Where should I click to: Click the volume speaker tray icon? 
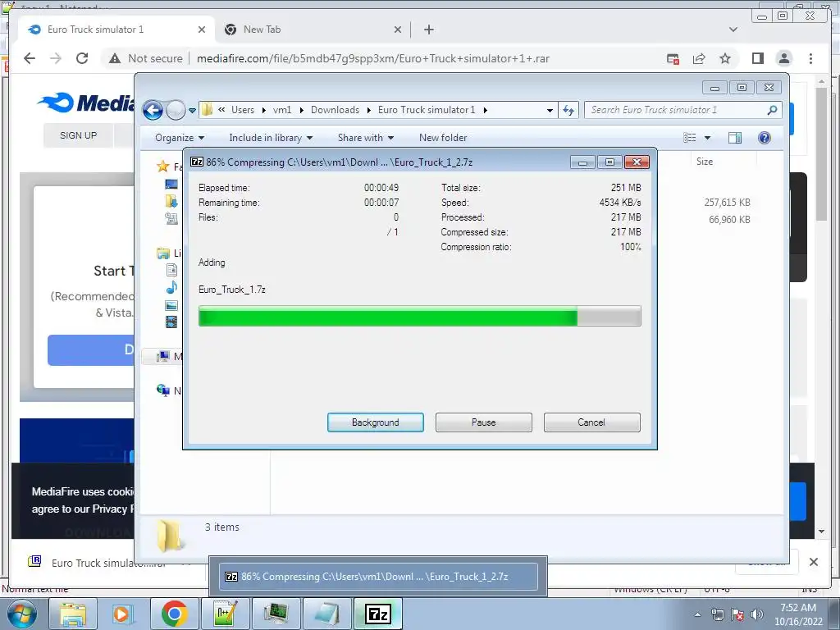click(756, 614)
